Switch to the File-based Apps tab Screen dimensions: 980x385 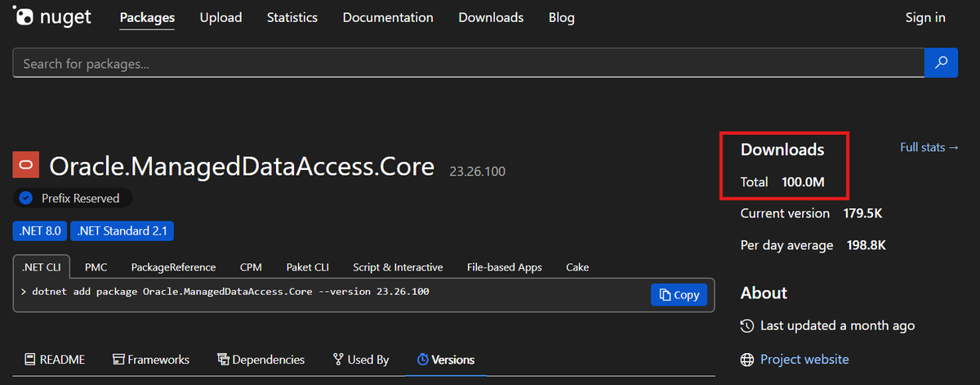point(504,267)
